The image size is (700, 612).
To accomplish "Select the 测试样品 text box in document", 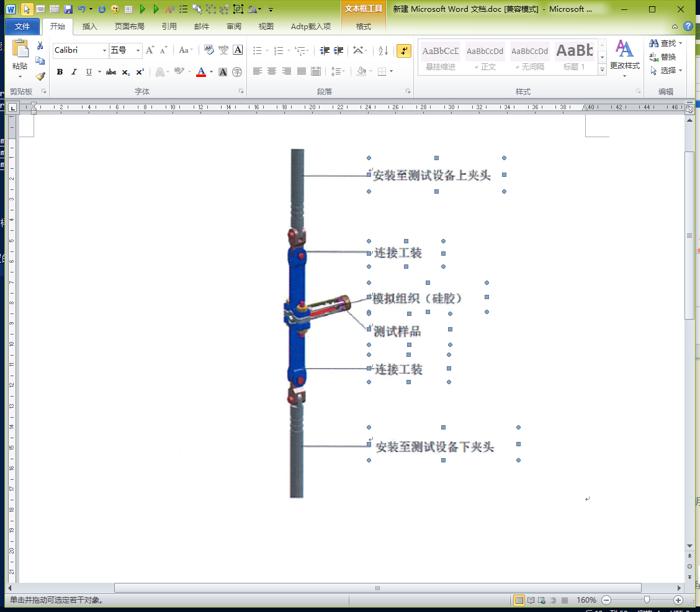I will 397,332.
